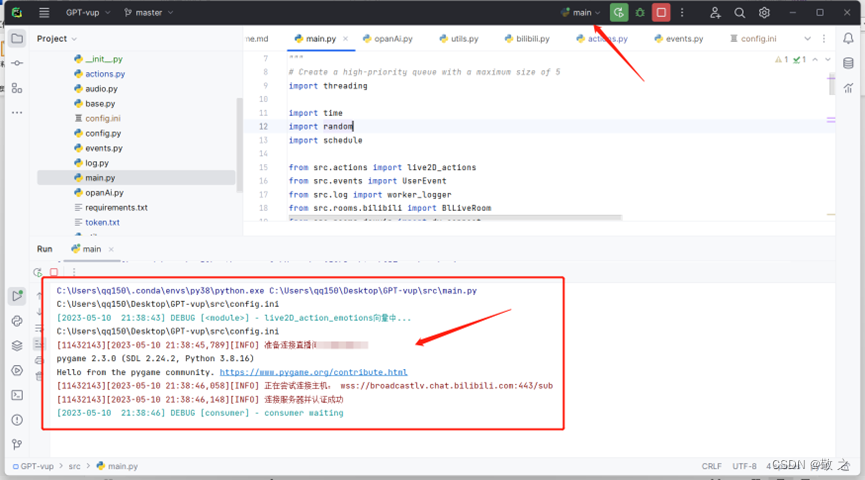865x480 pixels.
Task: Open Project tool window folder icon
Action: point(17,39)
